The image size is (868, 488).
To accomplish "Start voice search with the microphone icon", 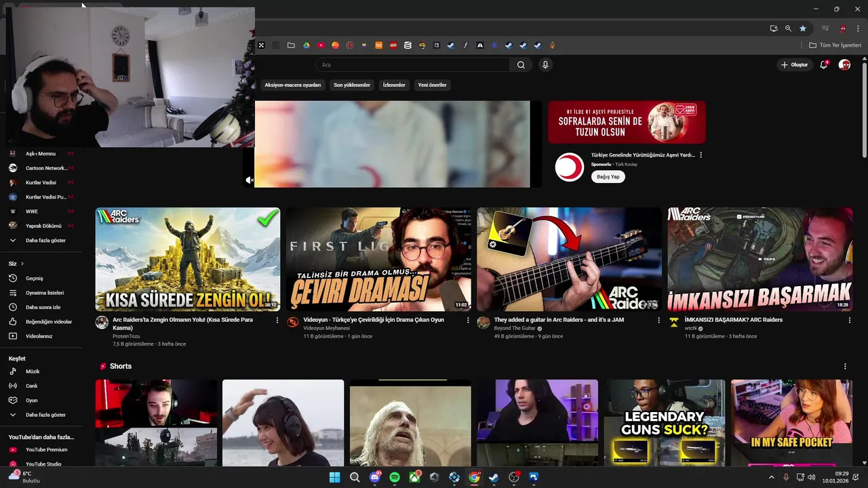I will point(545,65).
